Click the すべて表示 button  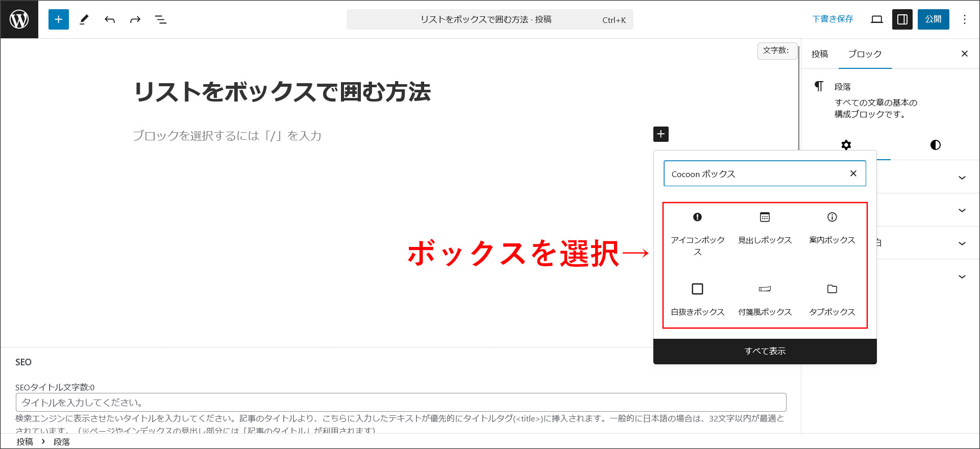(x=765, y=351)
